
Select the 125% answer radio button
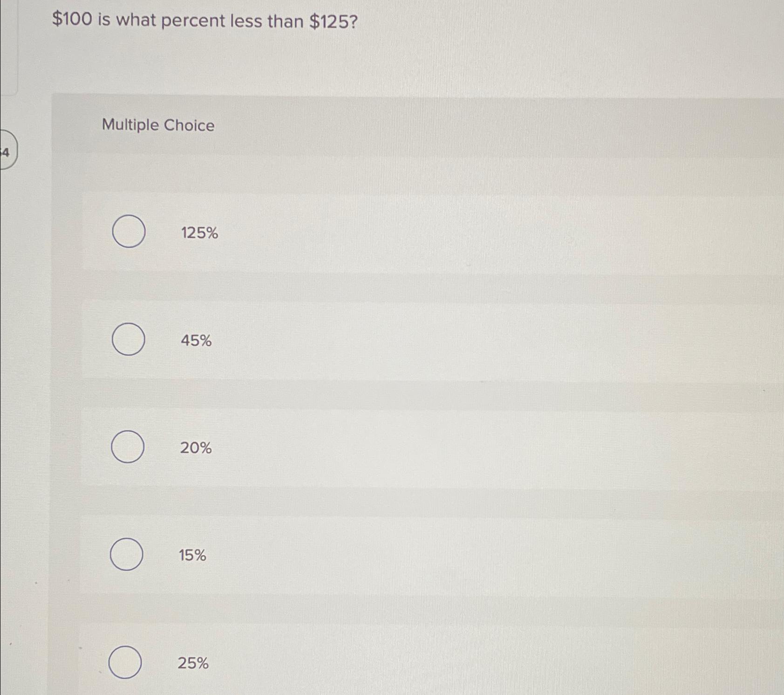(x=129, y=232)
